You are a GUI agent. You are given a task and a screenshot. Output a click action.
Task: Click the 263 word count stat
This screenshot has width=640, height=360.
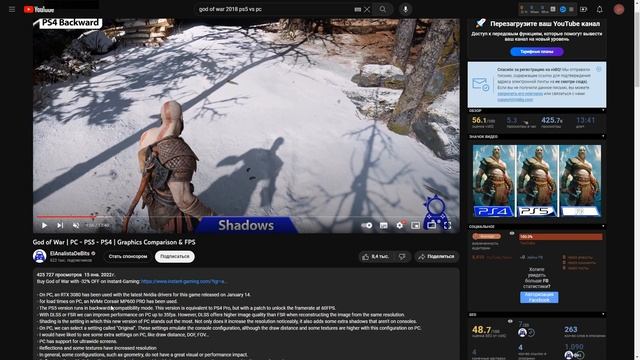click(x=571, y=329)
